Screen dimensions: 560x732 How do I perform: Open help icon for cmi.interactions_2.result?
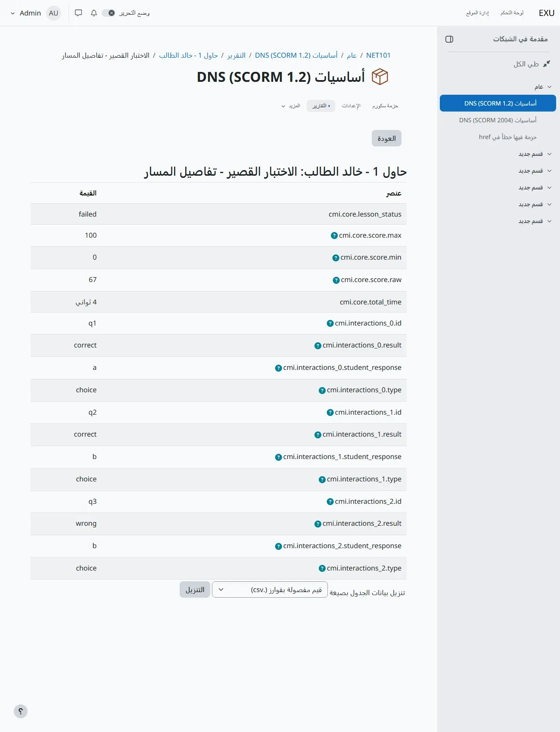click(317, 524)
